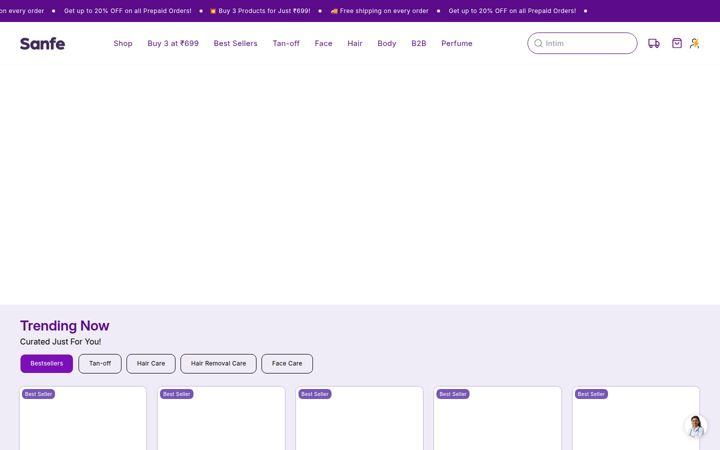Click the Curated Just For You text
The image size is (720, 450).
pos(60,342)
